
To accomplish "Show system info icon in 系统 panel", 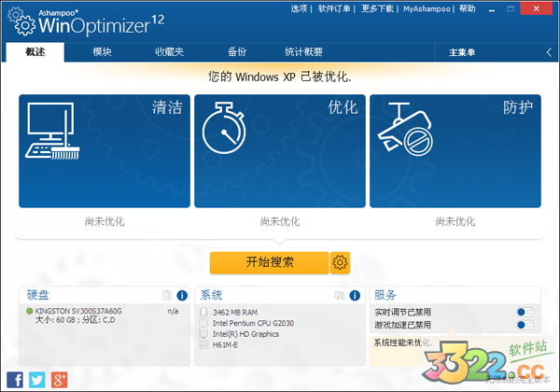I will [355, 295].
